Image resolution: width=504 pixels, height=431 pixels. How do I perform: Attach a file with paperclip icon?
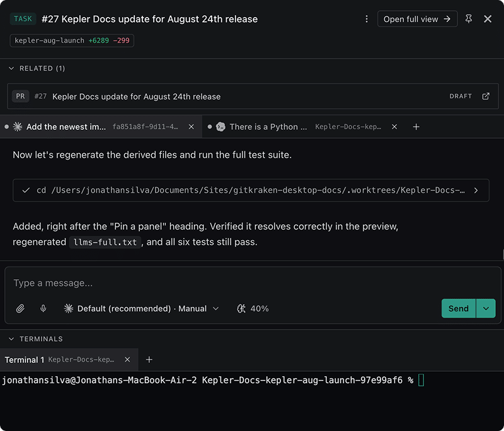point(20,309)
